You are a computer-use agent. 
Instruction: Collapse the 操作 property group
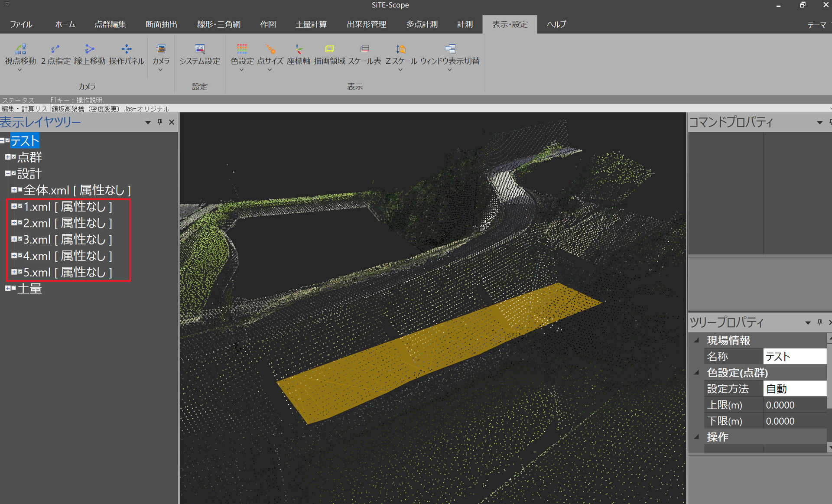click(696, 437)
